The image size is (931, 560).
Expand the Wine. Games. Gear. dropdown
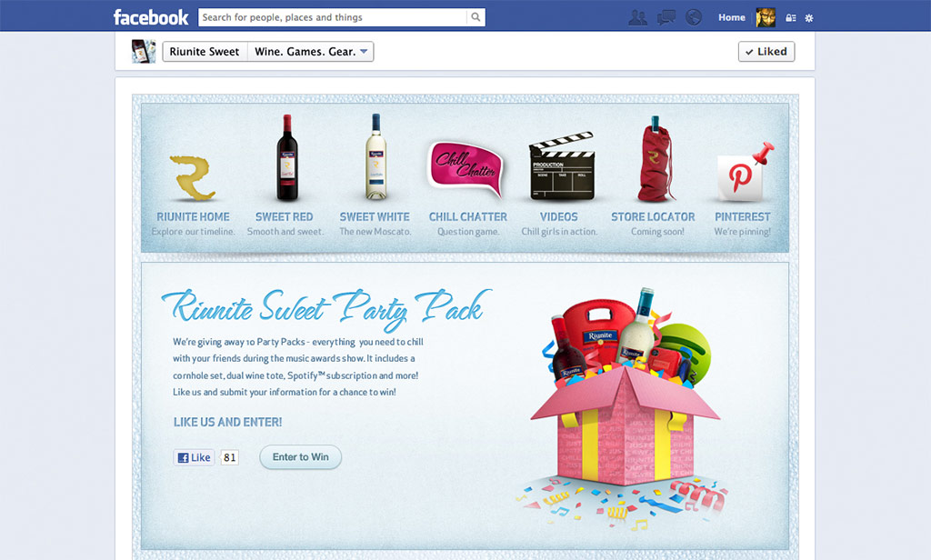pyautogui.click(x=311, y=52)
